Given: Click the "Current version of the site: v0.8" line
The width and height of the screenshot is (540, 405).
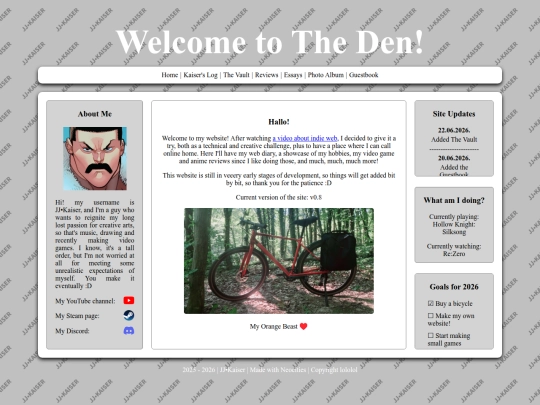Looking at the screenshot, I should tap(279, 197).
